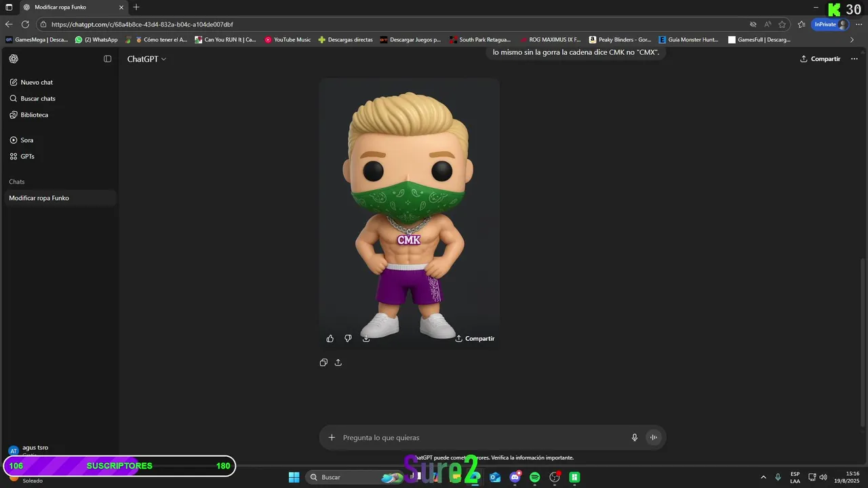Open the Descargas directas bookmark
Viewport: 868px width, 488px height.
pos(345,40)
